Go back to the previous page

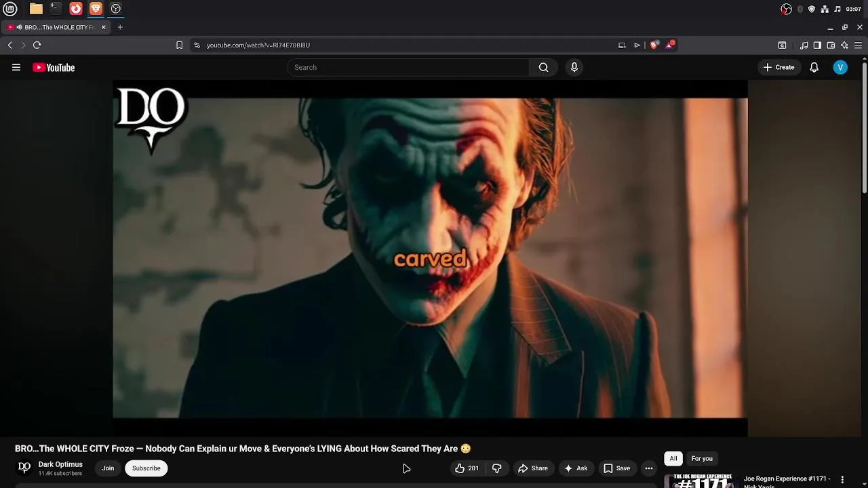(10, 45)
